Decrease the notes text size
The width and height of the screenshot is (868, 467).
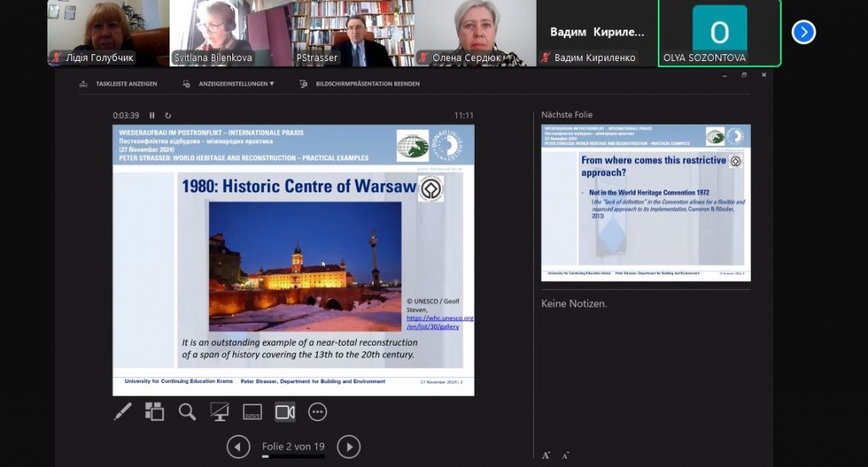565,455
